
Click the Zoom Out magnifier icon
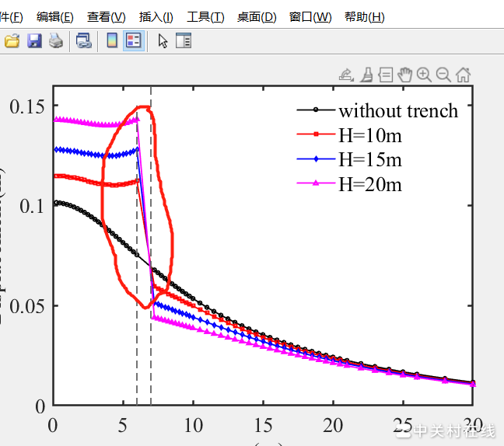443,75
